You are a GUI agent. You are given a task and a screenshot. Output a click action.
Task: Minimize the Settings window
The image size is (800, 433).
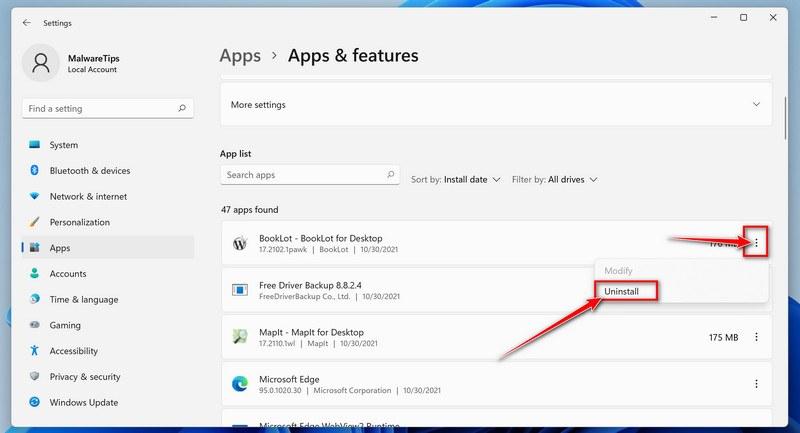tap(714, 17)
